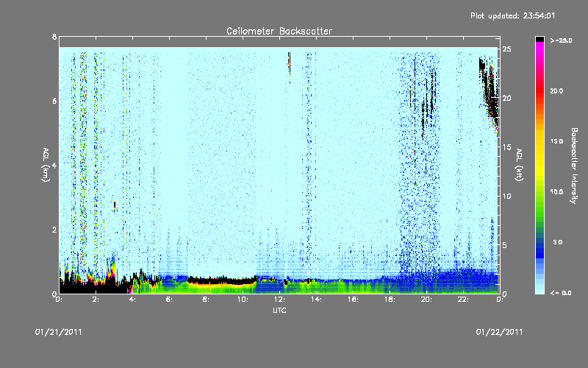The height and width of the screenshot is (368, 588).
Task: Click the "AGL (kft)" right axis label
Action: coord(519,165)
